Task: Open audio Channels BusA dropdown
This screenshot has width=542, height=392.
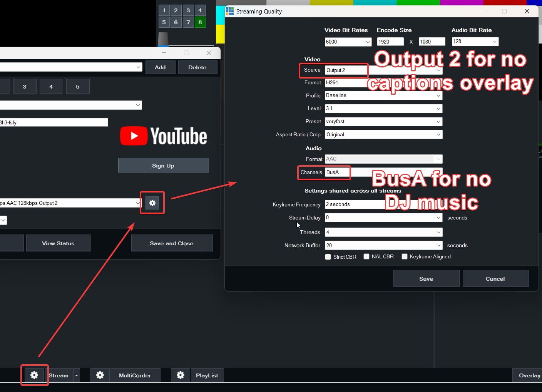Action: coord(384,172)
